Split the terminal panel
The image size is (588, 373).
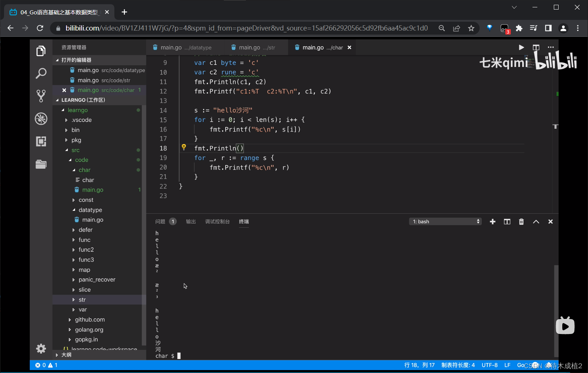tap(507, 221)
